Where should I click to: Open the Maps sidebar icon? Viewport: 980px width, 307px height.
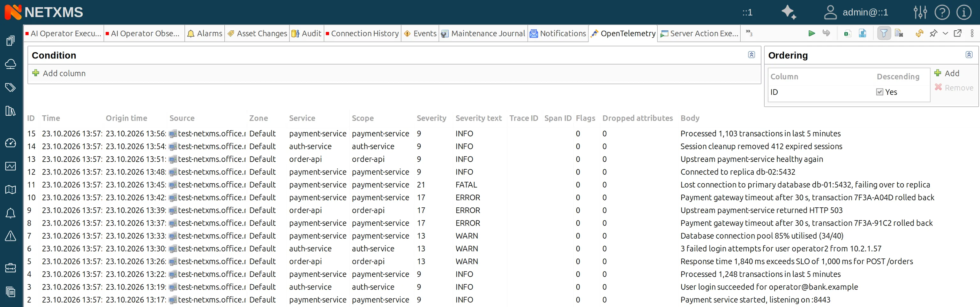[x=11, y=189]
